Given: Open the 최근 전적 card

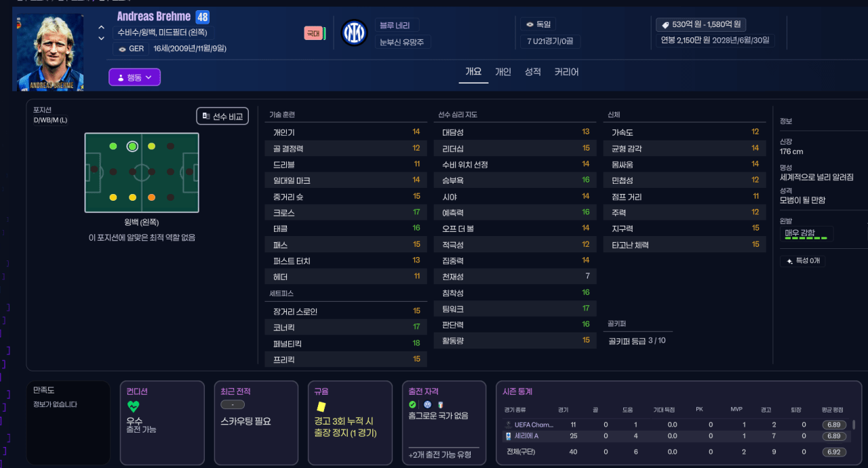Looking at the screenshot, I should point(256,423).
